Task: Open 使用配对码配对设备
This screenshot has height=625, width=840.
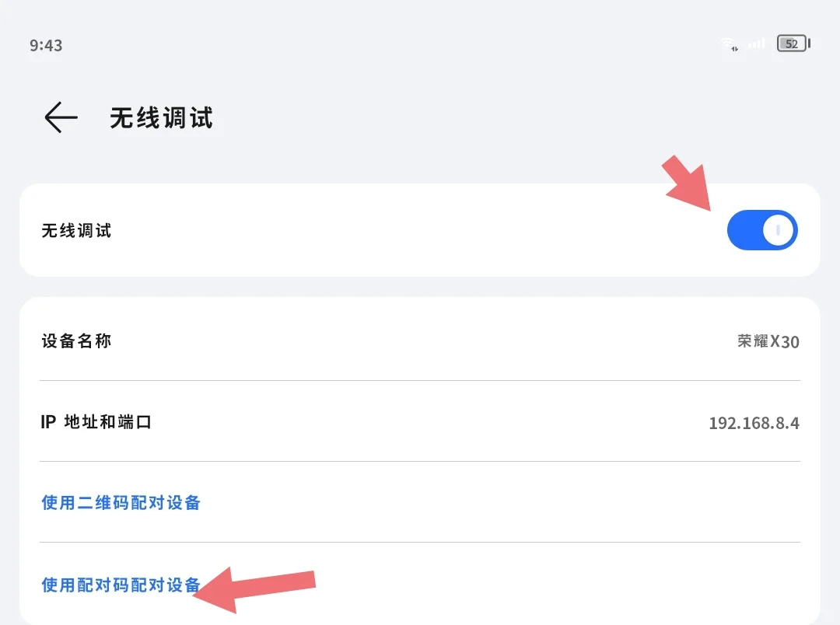Action: coord(121,585)
